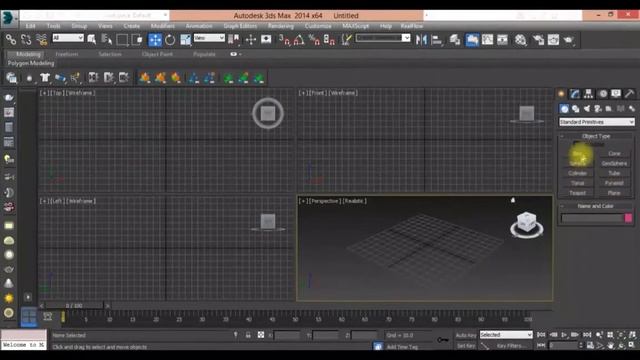Image resolution: width=640 pixels, height=360 pixels.
Task: Open the Edit menu
Action: point(30,26)
